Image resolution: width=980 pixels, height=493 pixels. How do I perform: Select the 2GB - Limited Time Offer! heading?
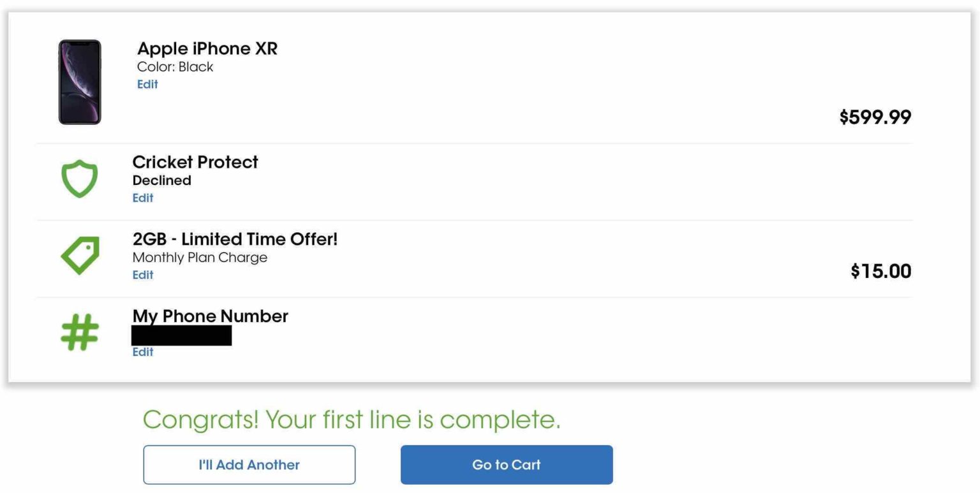(235, 239)
